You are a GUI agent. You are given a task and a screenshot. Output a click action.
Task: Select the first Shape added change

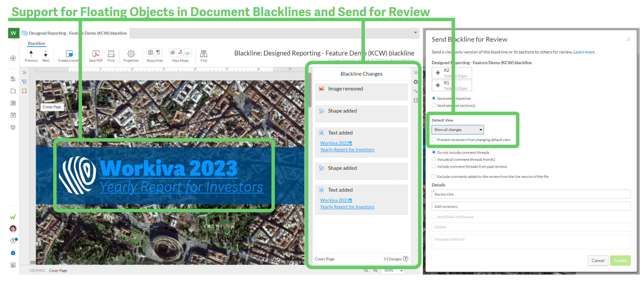(361, 114)
